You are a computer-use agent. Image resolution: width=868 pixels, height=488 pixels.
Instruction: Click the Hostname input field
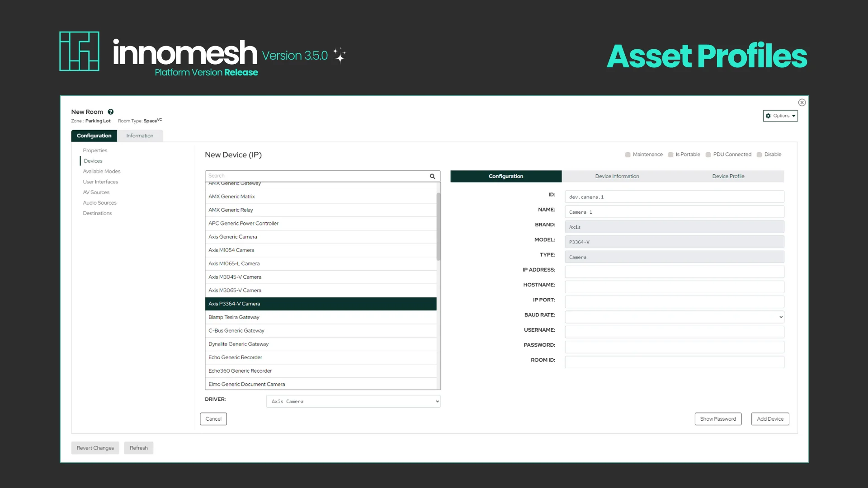674,287
